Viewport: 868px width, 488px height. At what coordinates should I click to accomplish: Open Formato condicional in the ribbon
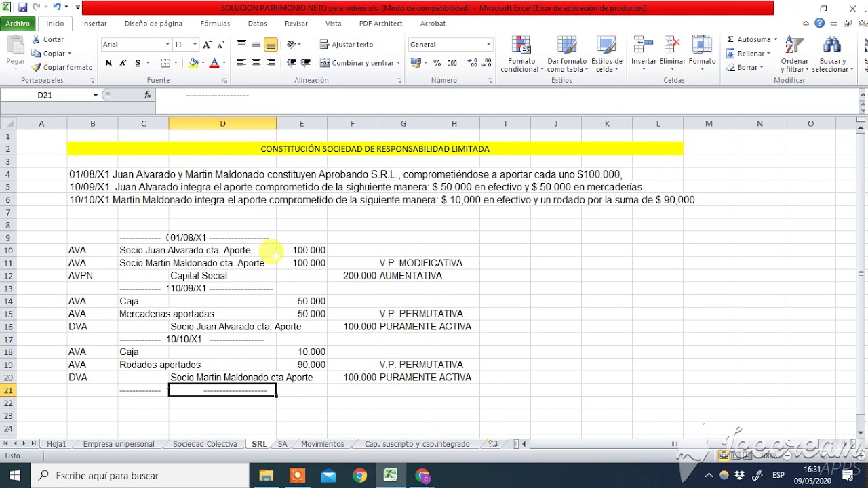click(521, 54)
